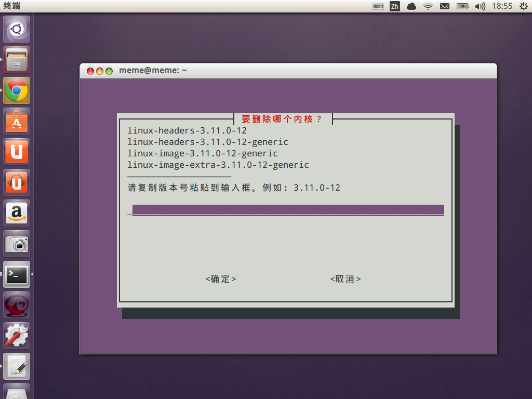Click the 18:55 clock in panel
Image resolution: width=532 pixels, height=399 pixels.
point(502,6)
